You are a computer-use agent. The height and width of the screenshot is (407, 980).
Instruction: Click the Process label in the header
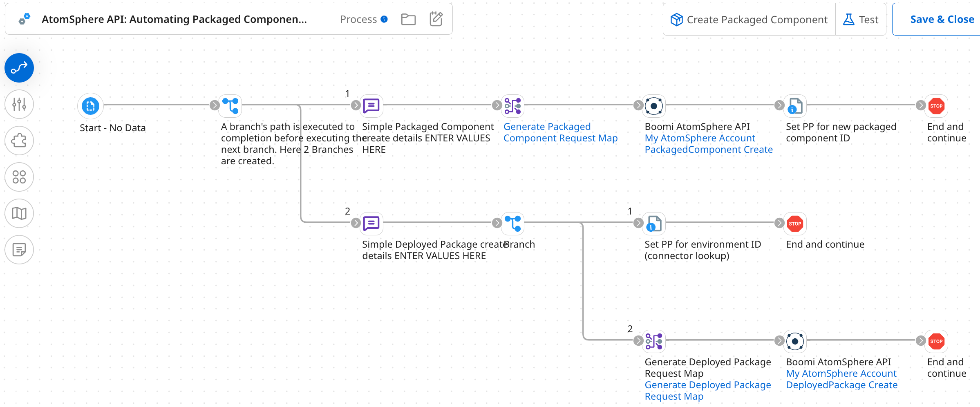pyautogui.click(x=358, y=19)
